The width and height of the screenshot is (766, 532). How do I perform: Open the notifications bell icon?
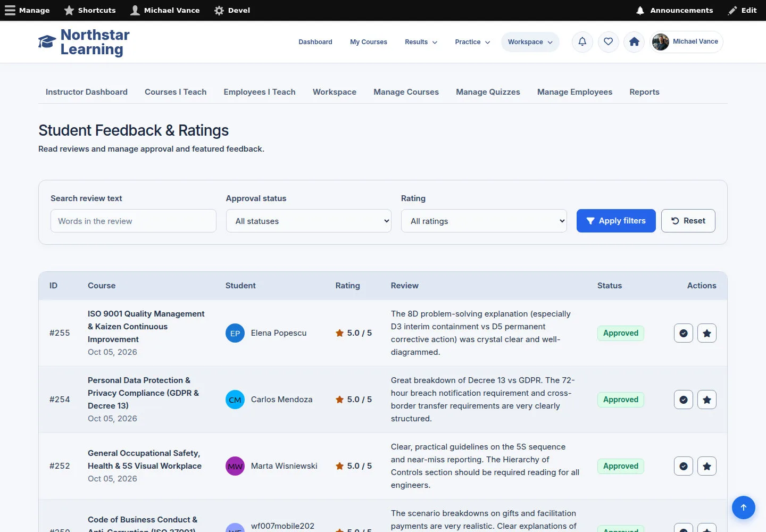tap(582, 41)
